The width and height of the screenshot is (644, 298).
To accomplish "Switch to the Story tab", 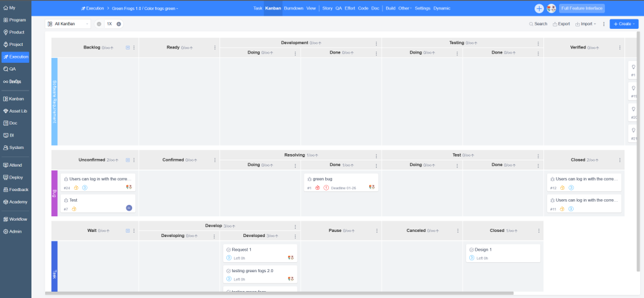I will click(x=327, y=8).
